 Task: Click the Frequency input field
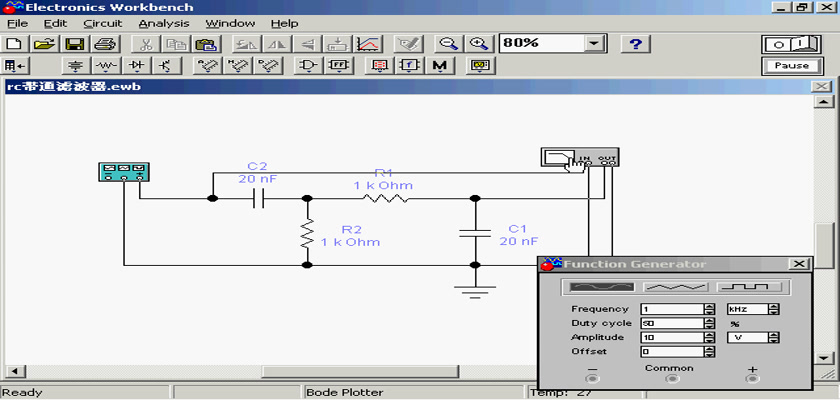point(672,309)
